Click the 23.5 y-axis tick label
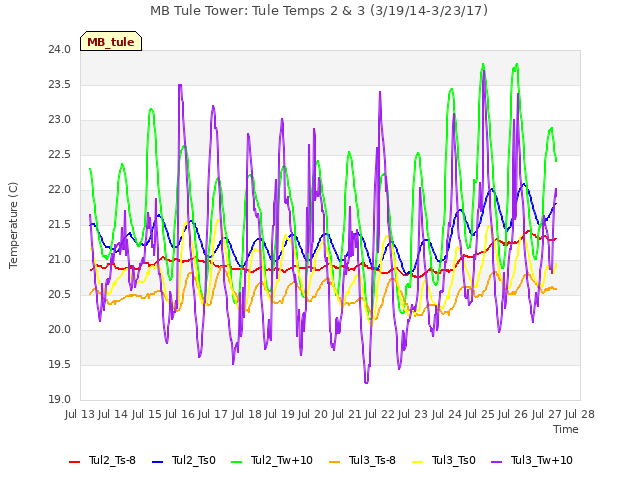The height and width of the screenshot is (480, 640). tap(60, 85)
